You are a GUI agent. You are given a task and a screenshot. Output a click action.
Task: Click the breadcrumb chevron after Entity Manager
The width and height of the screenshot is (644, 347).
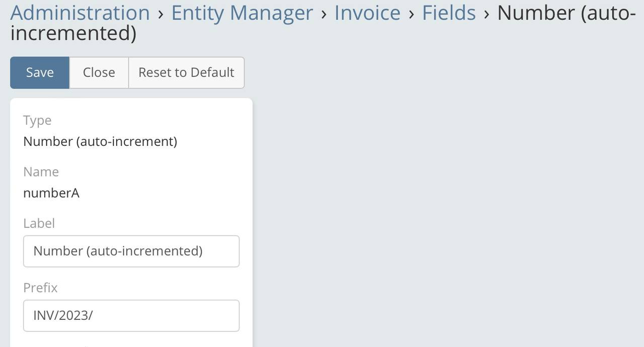(x=324, y=14)
